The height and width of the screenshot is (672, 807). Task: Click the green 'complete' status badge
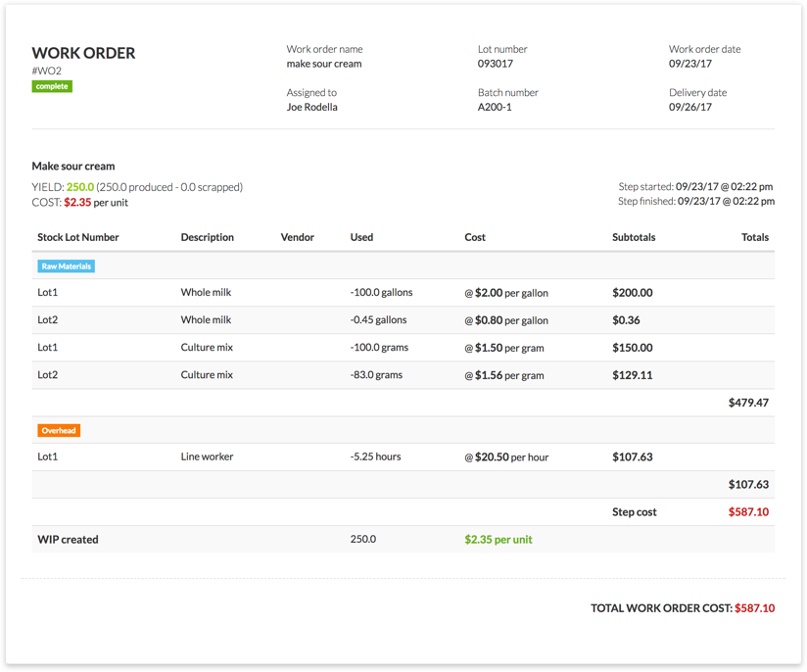pos(52,86)
